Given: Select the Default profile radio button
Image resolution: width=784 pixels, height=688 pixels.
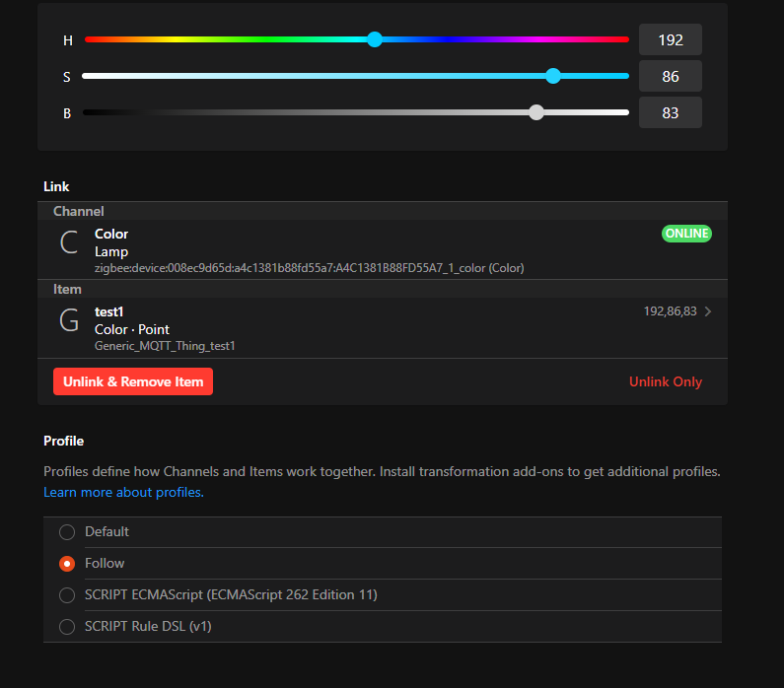Looking at the screenshot, I should coord(67,532).
